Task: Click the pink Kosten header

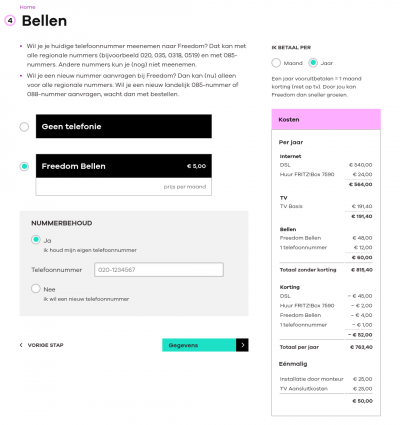Action: tap(326, 119)
